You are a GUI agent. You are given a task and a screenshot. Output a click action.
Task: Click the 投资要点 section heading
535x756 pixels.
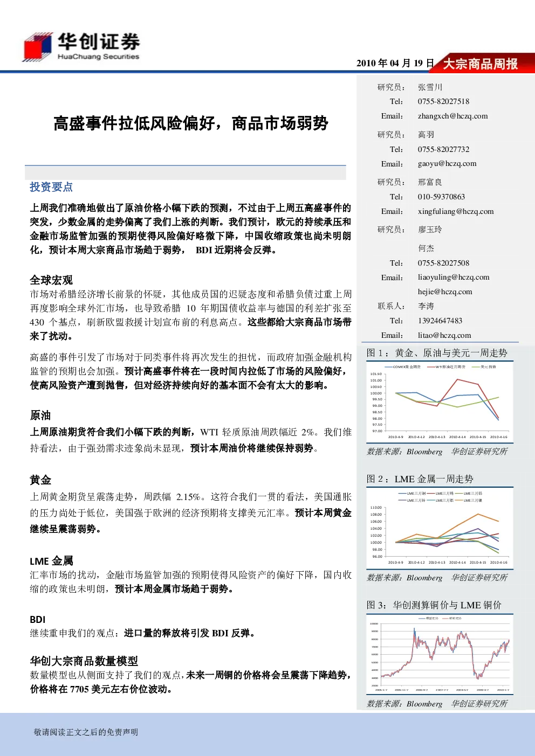(x=51, y=187)
